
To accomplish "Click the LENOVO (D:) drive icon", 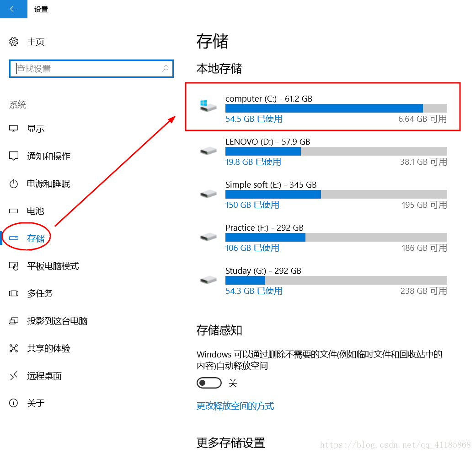I will coord(208,151).
